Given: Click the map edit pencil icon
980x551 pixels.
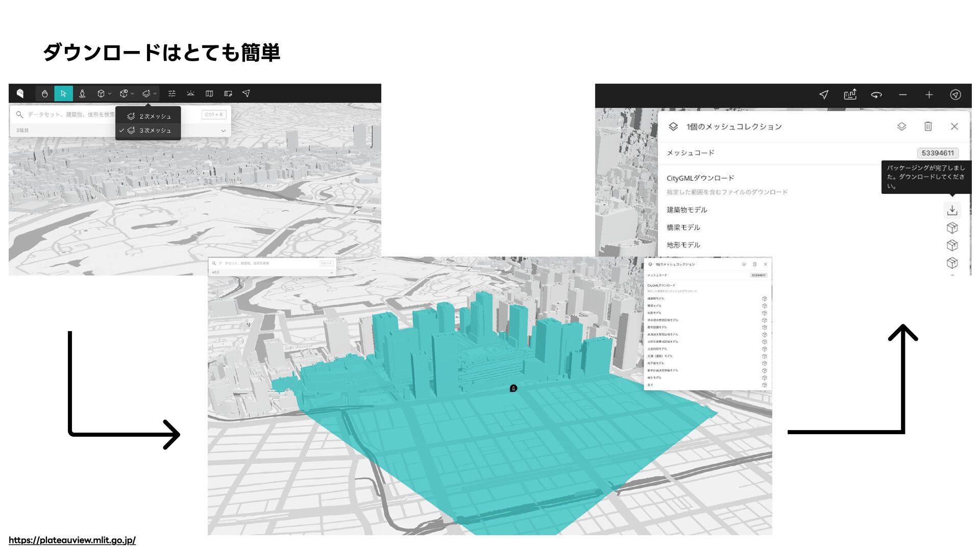Looking at the screenshot, I should 228,93.
